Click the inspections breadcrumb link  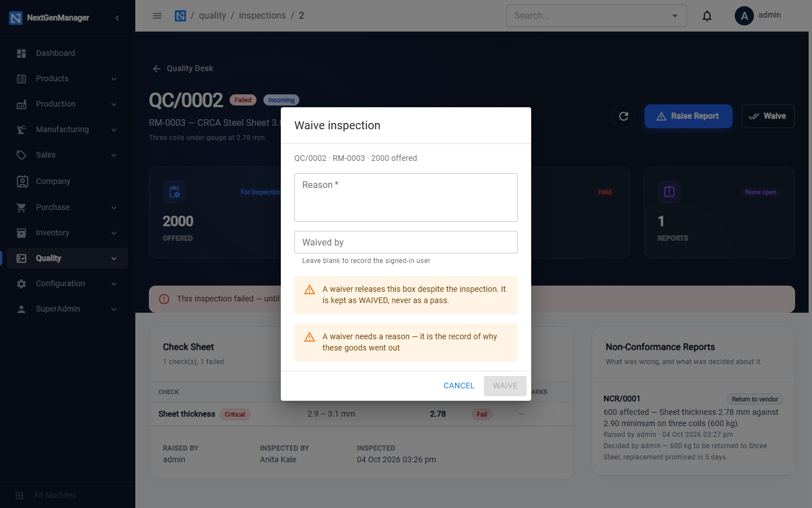[262, 16]
